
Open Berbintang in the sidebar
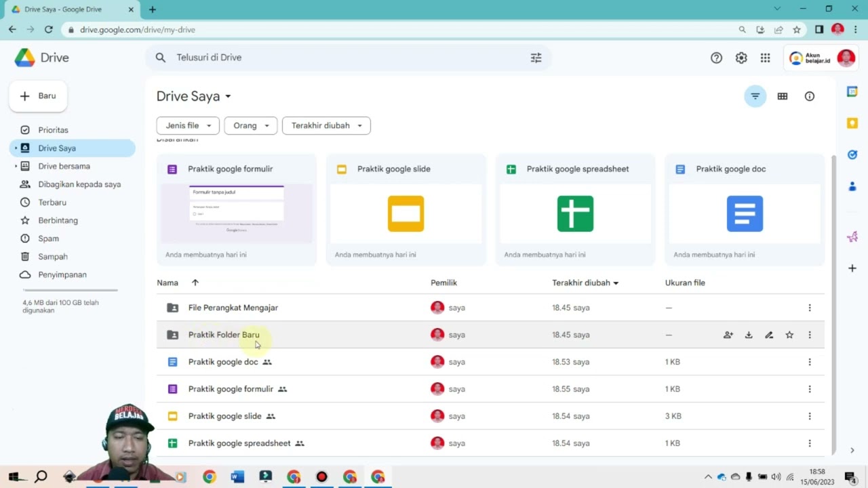tap(72, 220)
